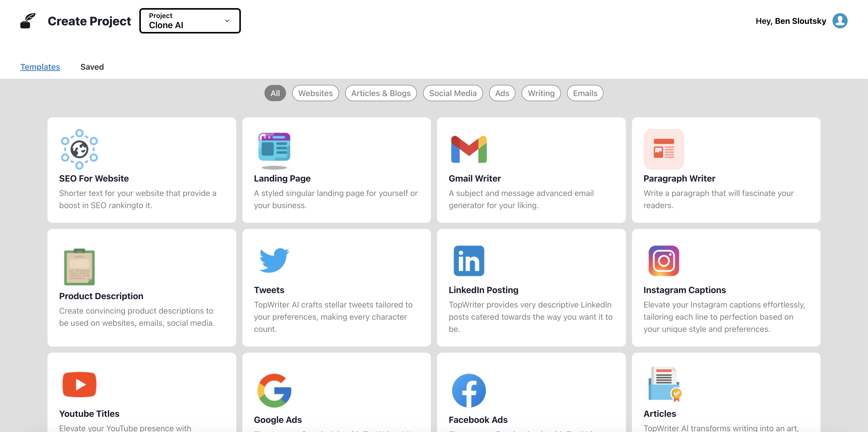
Task: Click the feather quill app logo
Action: (x=28, y=21)
